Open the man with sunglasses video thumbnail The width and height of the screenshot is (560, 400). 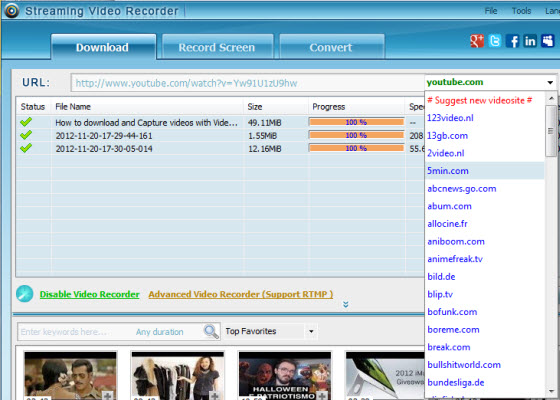70,376
